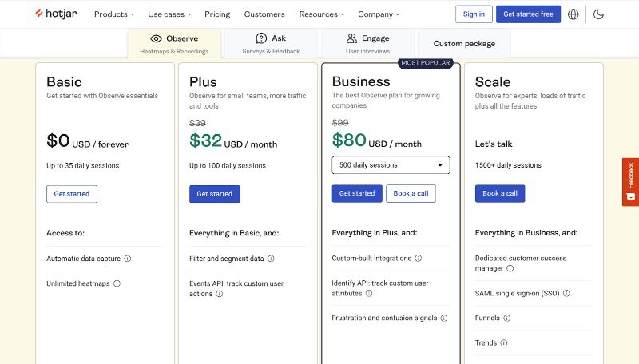639x364 pixels.
Task: Click the Trends info icon
Action: (504, 342)
